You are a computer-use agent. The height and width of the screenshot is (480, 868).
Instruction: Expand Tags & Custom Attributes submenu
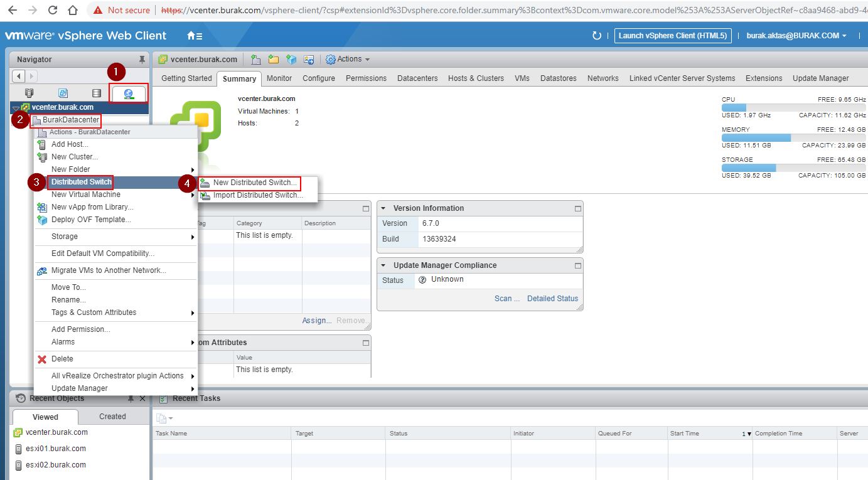[x=115, y=312]
